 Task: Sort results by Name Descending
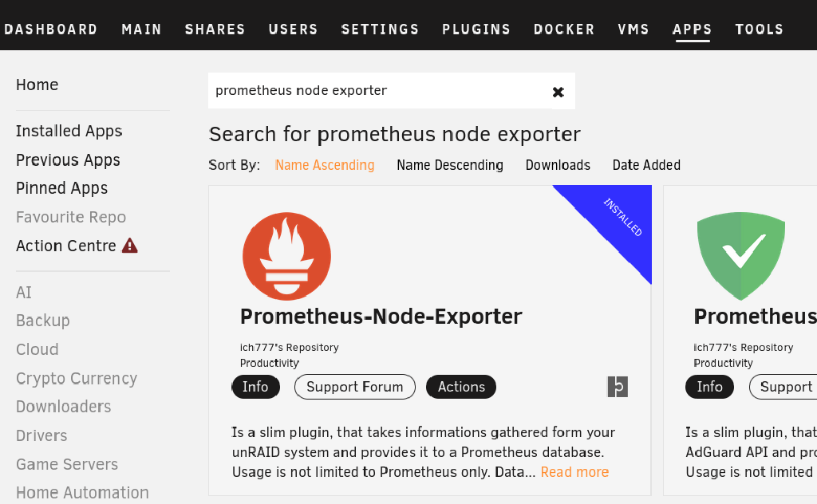point(450,165)
